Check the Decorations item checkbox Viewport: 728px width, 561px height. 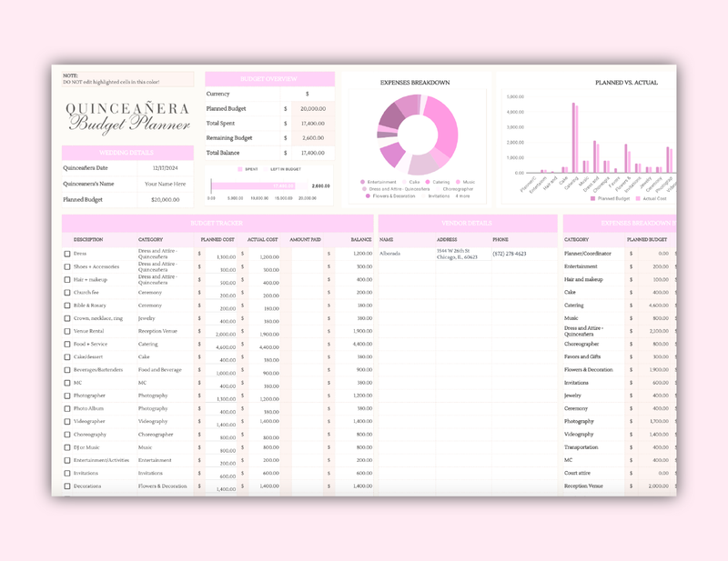67,486
